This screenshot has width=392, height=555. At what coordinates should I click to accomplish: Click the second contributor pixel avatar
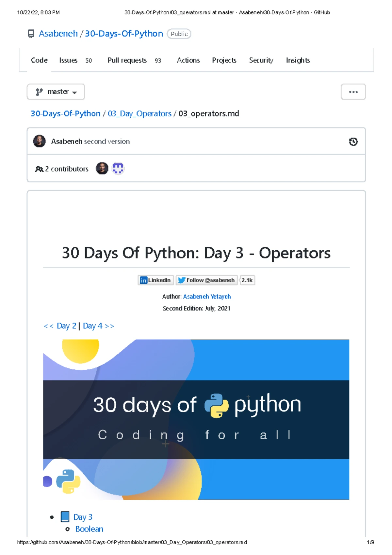coord(118,169)
